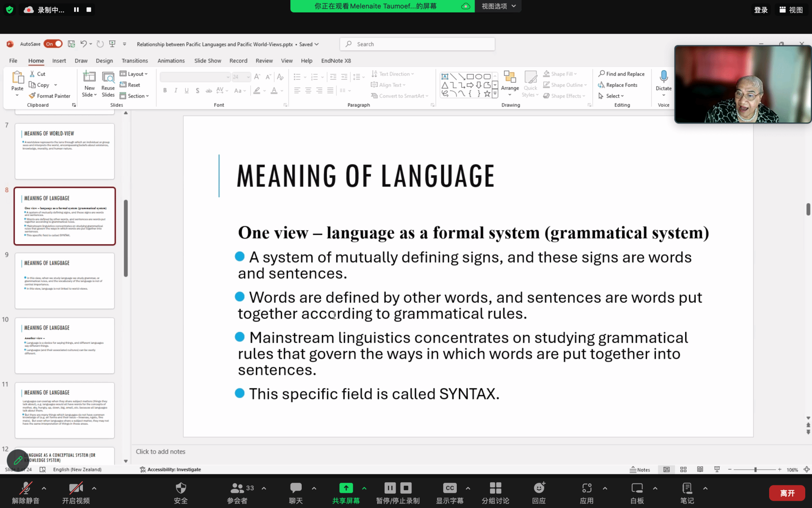Click the red leave meeting (离开) button

click(787, 493)
